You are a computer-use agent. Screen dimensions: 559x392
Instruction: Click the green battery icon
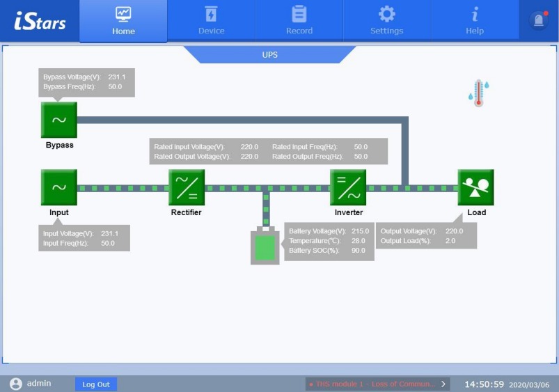click(265, 247)
